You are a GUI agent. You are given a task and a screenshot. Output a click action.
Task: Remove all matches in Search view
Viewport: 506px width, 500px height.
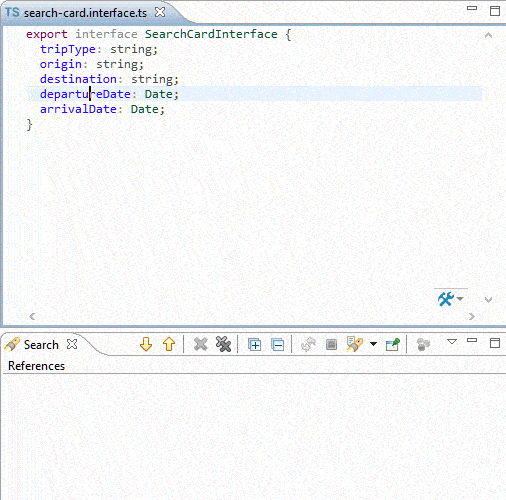[223, 344]
